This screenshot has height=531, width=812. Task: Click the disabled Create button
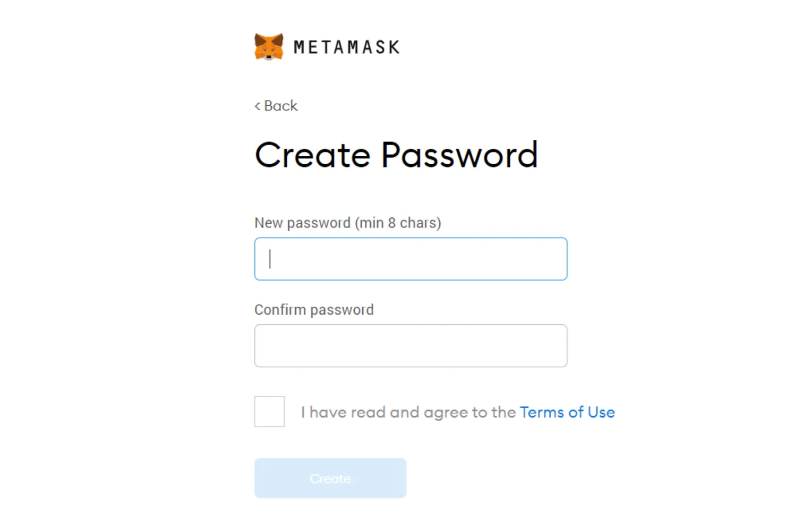point(330,478)
